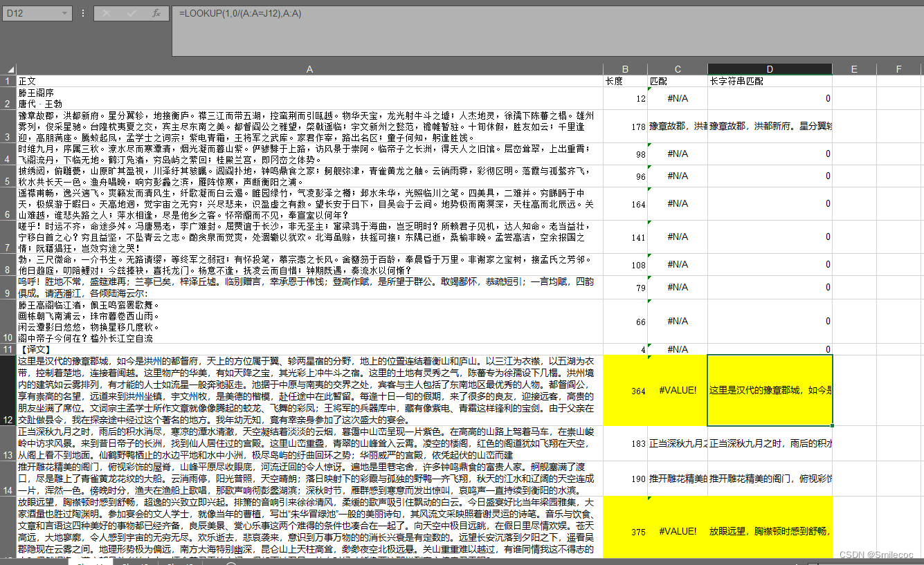The width and height of the screenshot is (924, 565).
Task: Click length value 108 in column B
Action: [626, 265]
